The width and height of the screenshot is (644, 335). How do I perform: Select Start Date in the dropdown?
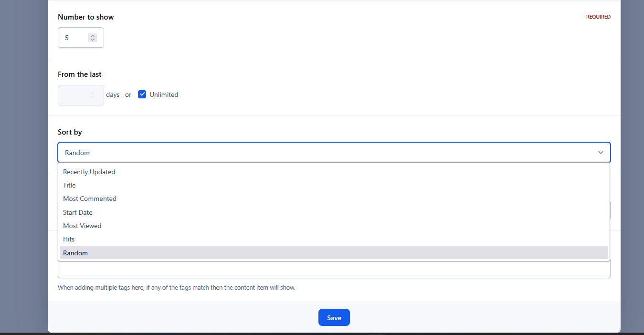tap(334, 212)
